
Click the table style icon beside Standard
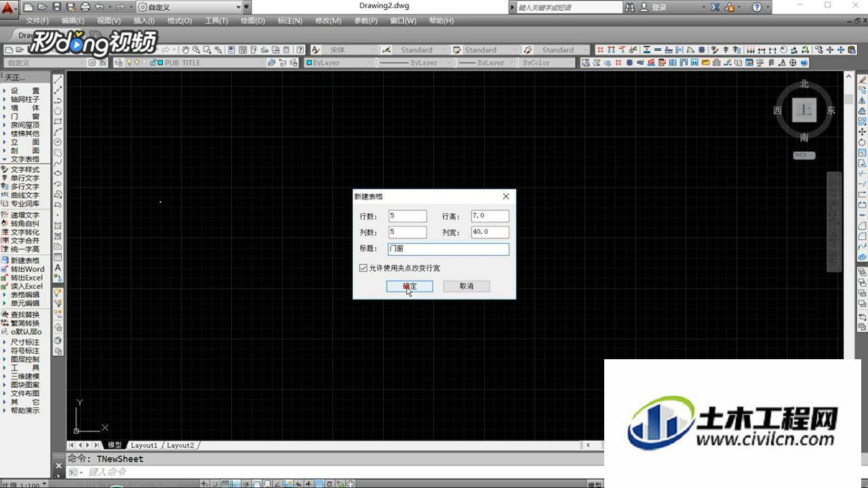pyautogui.click(x=457, y=50)
